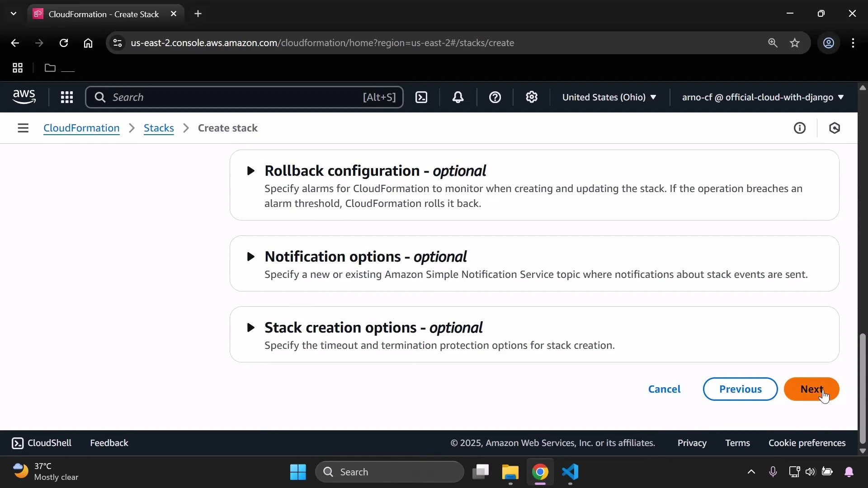Open the AWS help question mark menu
The height and width of the screenshot is (488, 868).
tap(495, 97)
